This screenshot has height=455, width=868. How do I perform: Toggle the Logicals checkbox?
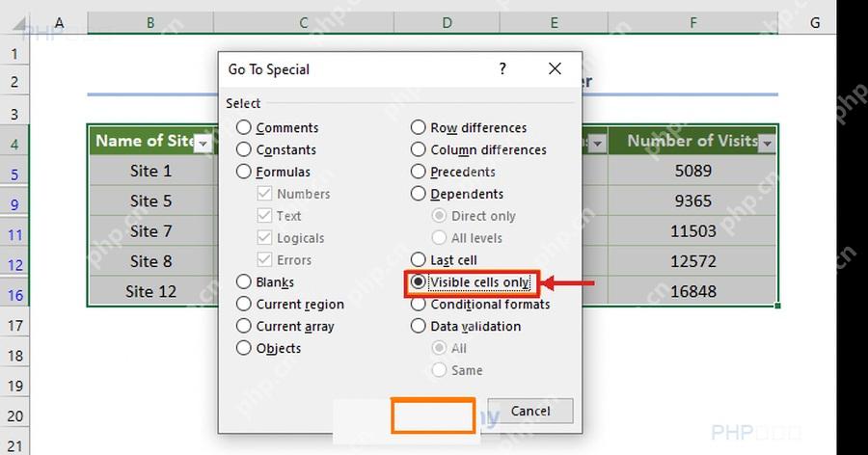[x=291, y=238]
